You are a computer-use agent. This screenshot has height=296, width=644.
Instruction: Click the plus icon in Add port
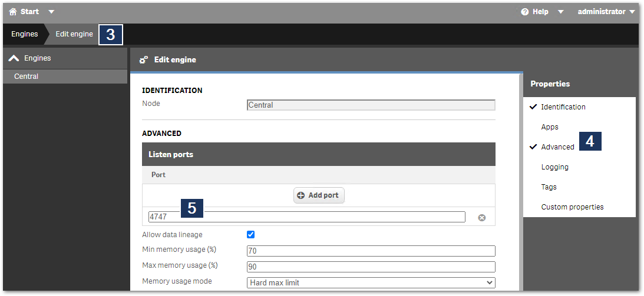300,195
